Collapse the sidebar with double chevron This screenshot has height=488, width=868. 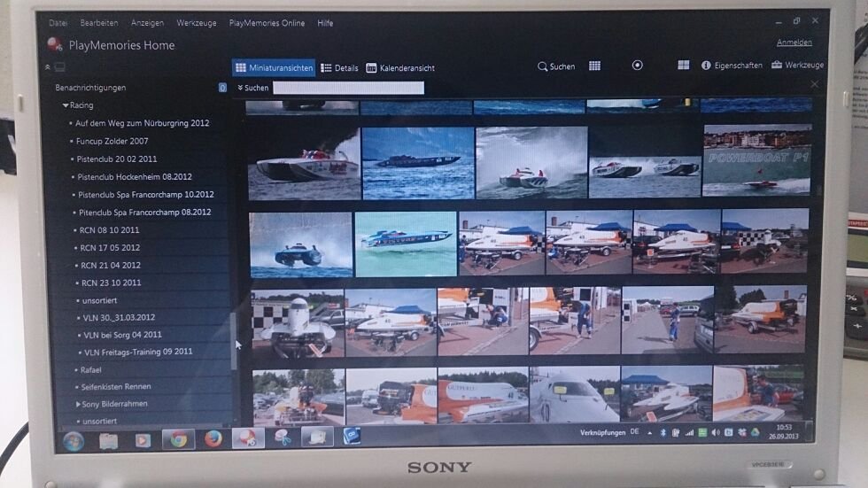click(x=48, y=67)
